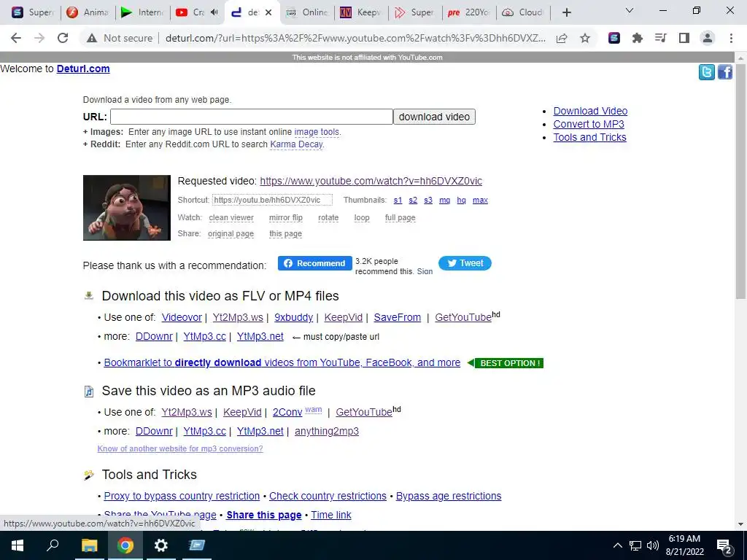Open the Chrome extensions puzzle icon
The image size is (747, 560).
coord(638,38)
